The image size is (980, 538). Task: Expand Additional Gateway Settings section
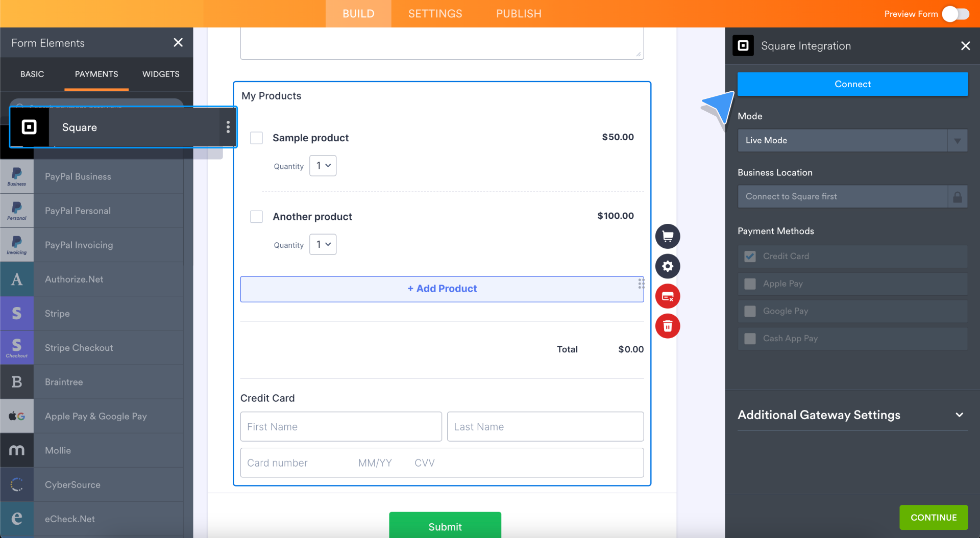pyautogui.click(x=852, y=415)
